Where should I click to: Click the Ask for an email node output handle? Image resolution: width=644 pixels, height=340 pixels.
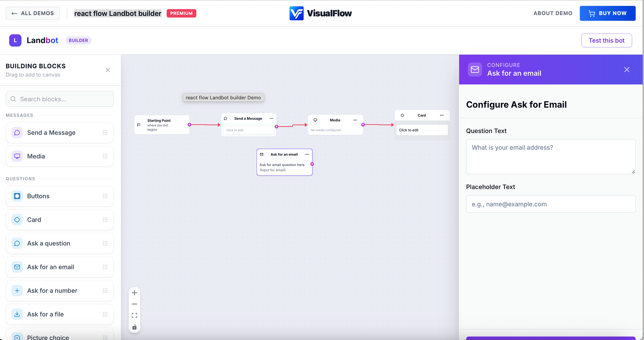(x=312, y=164)
